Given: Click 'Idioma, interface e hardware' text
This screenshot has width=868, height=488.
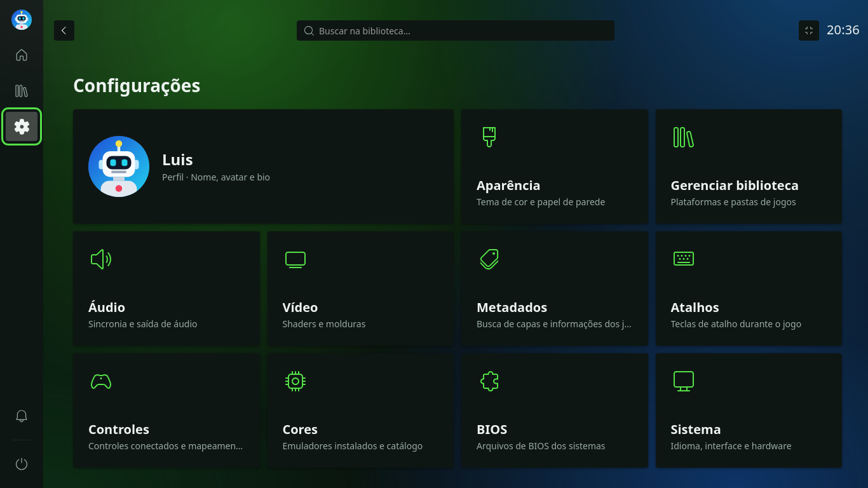Looking at the screenshot, I should click(x=731, y=446).
